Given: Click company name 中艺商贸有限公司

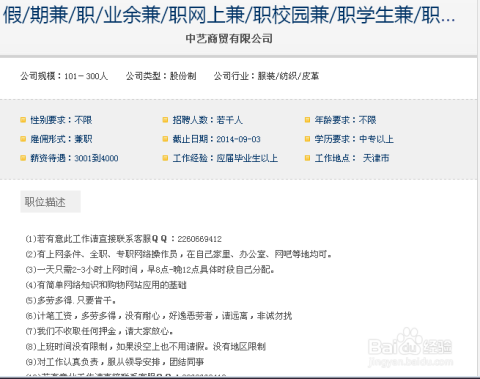Looking at the screenshot, I should pos(229,39).
